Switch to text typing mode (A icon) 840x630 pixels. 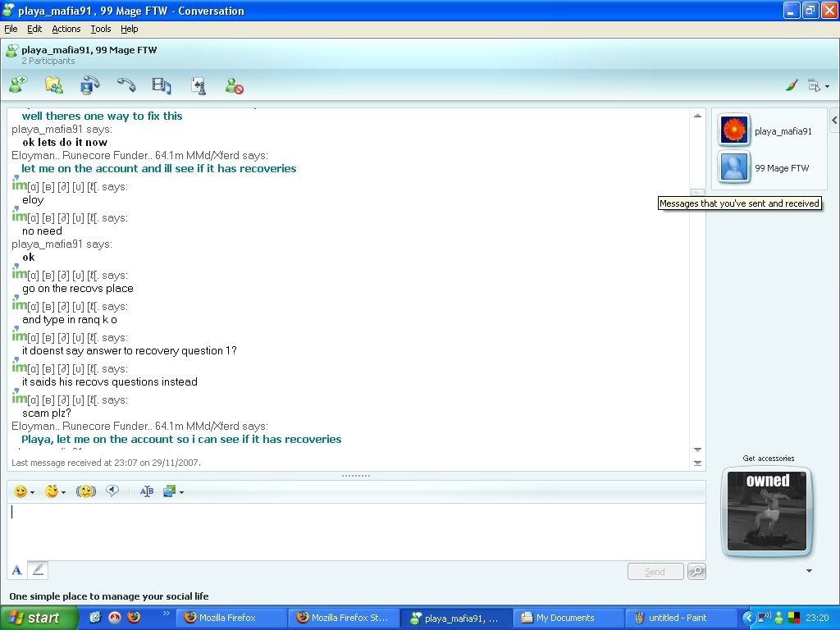pos(16,570)
